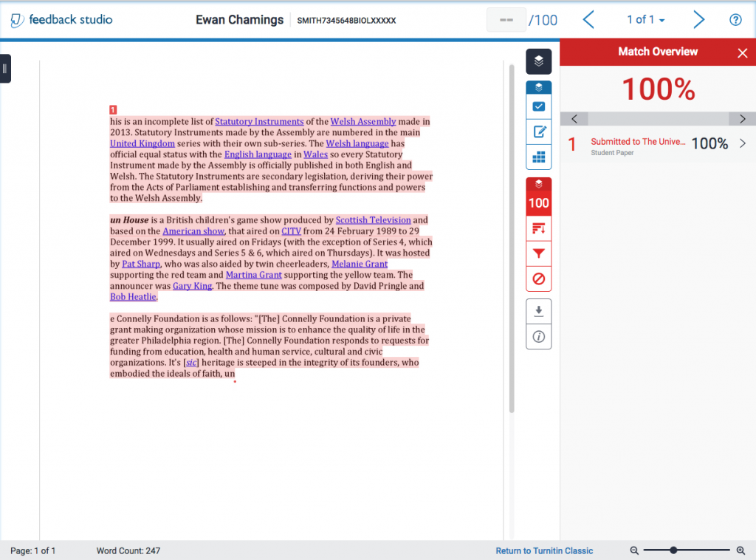756x560 pixels.
Task: Click Return to Turnitin Classic link
Action: coord(544,551)
